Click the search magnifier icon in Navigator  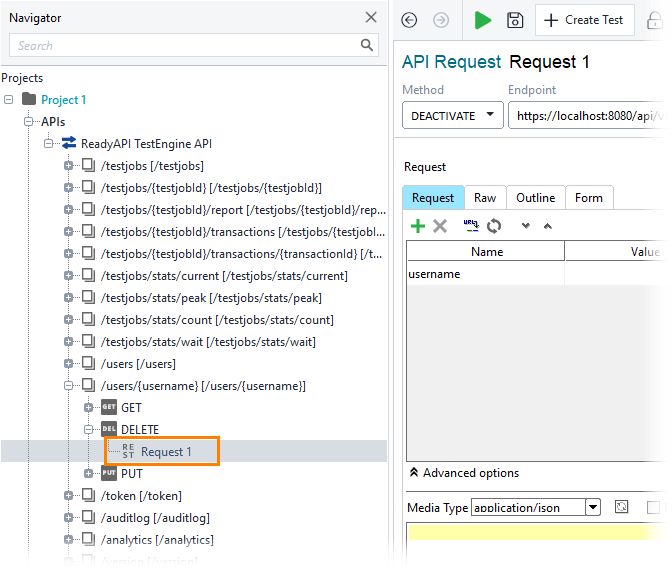pos(368,45)
